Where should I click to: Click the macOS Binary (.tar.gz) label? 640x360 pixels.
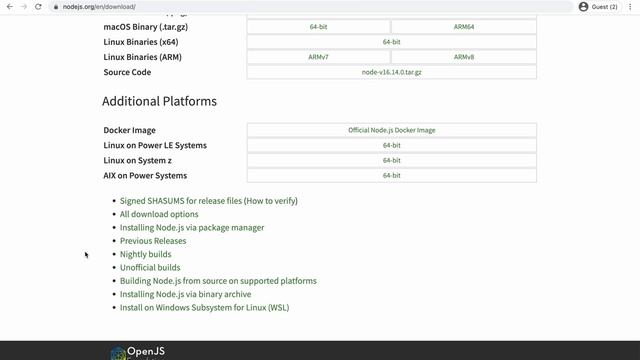coord(146,27)
